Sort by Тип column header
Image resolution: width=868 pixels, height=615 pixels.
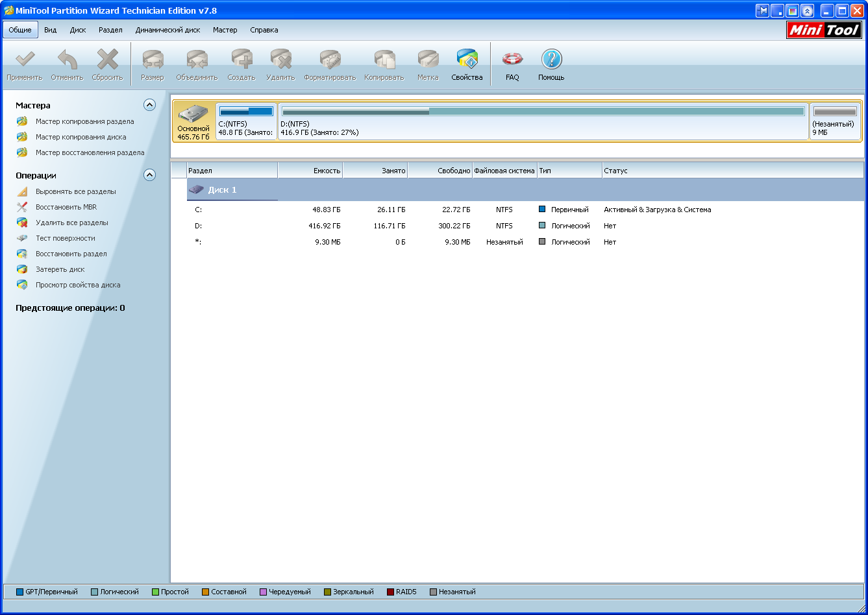click(570, 171)
